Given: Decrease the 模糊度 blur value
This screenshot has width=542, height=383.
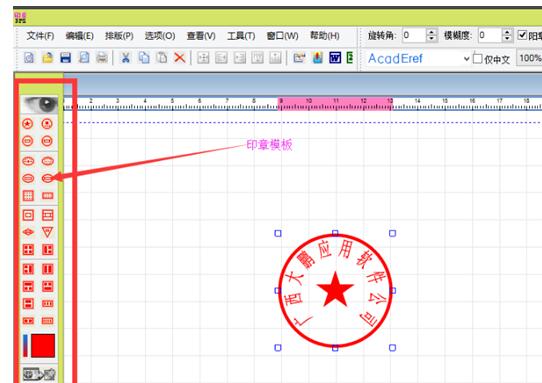Looking at the screenshot, I should coord(507,38).
